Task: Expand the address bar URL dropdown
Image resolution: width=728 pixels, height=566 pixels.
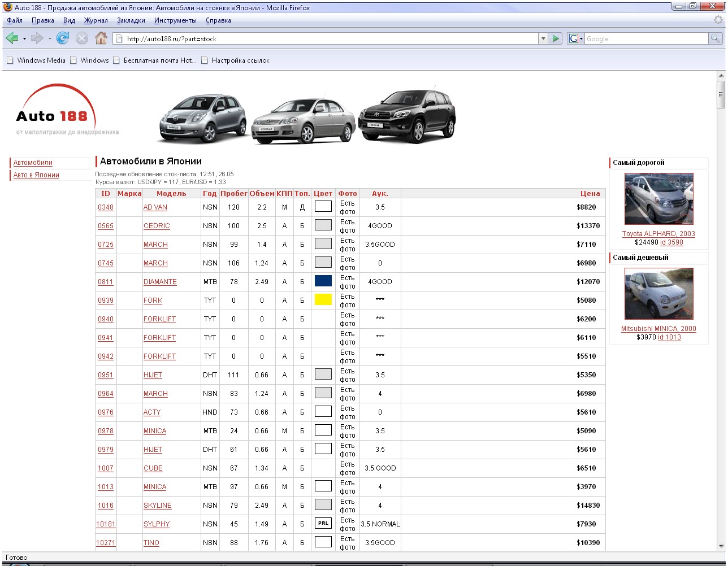Action: tap(543, 38)
